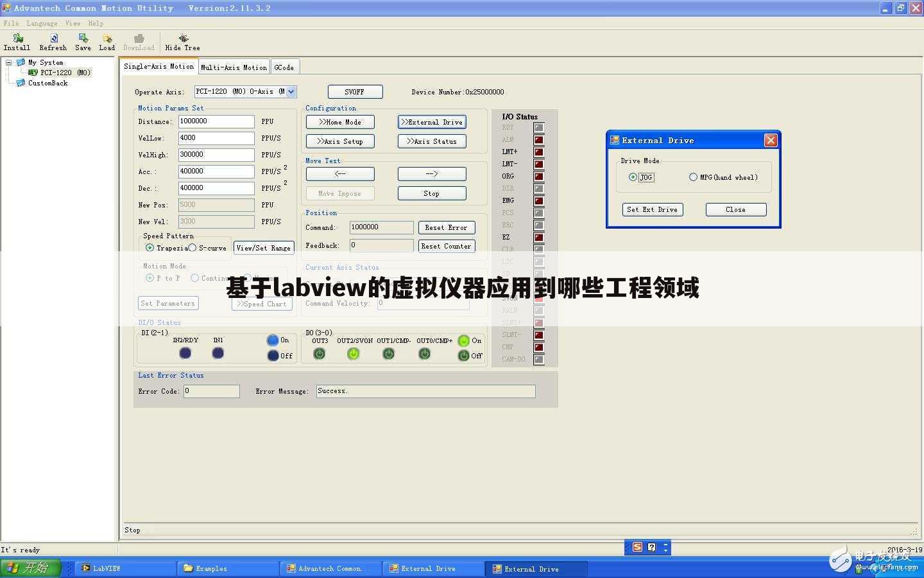Select the S-curve speed pattern radio

(192, 248)
